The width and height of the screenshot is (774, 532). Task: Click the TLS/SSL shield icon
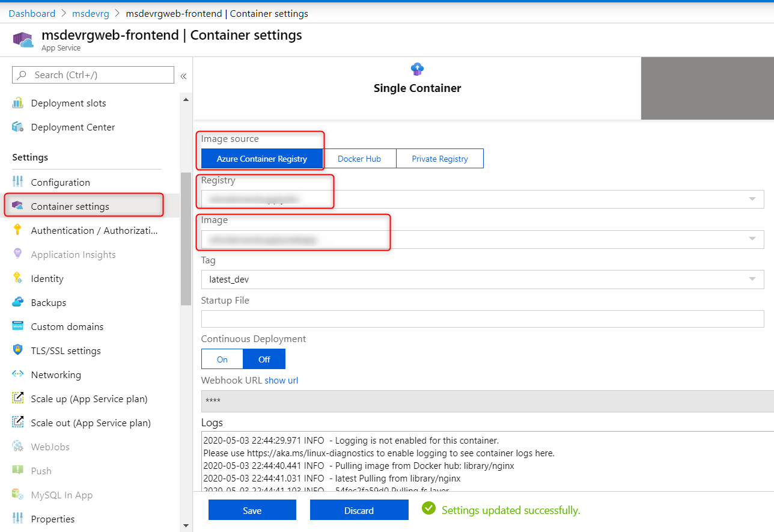coord(18,350)
